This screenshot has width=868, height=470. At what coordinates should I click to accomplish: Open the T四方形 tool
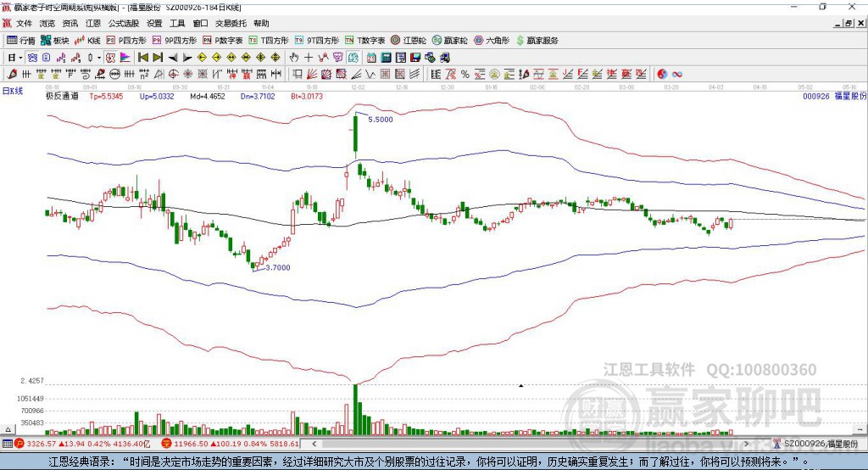[x=269, y=41]
